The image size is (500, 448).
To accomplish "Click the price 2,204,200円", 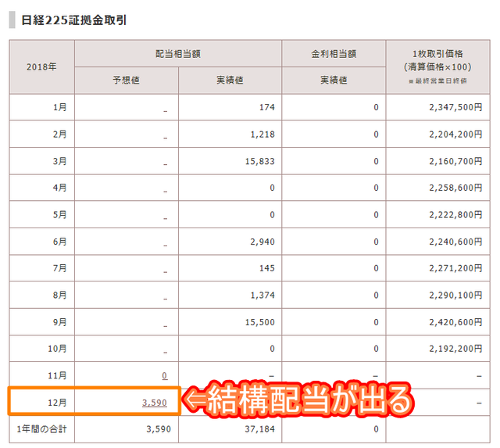I will pos(455,134).
